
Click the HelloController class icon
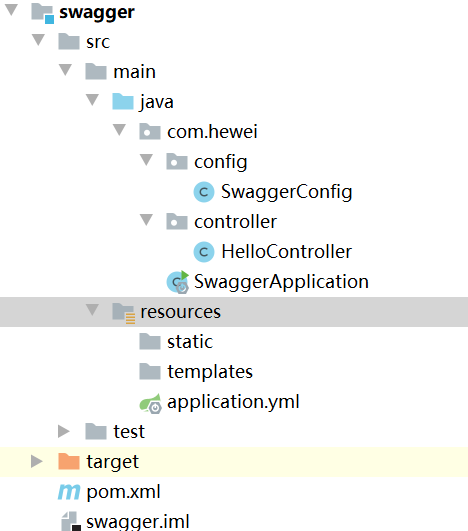(204, 252)
